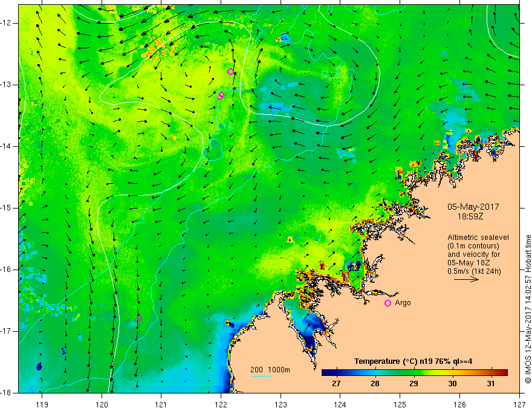Click the longitude axis label '120'

pos(102,404)
